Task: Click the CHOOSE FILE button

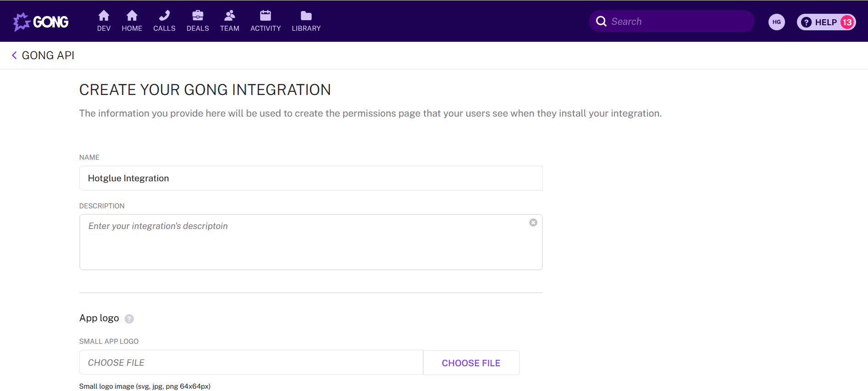Action: (x=471, y=363)
